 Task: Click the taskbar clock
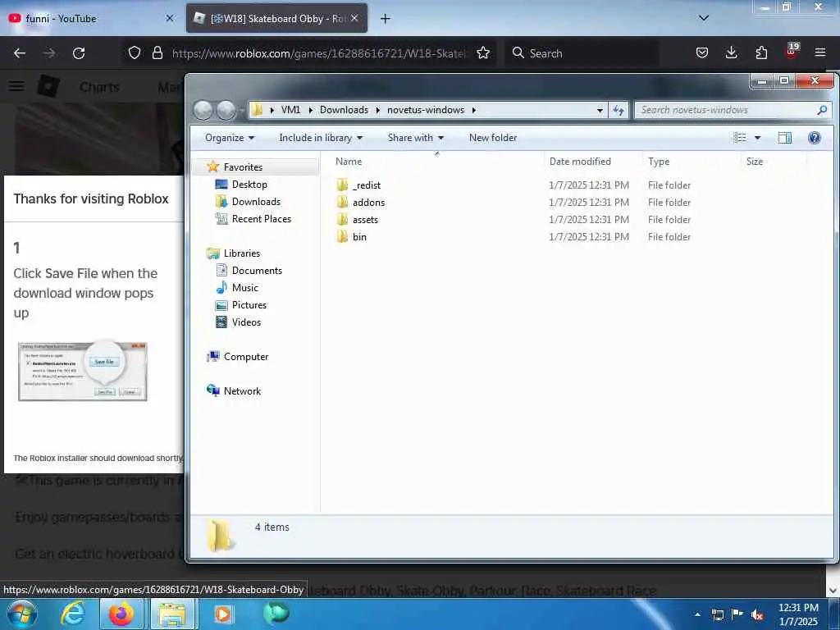(798, 614)
